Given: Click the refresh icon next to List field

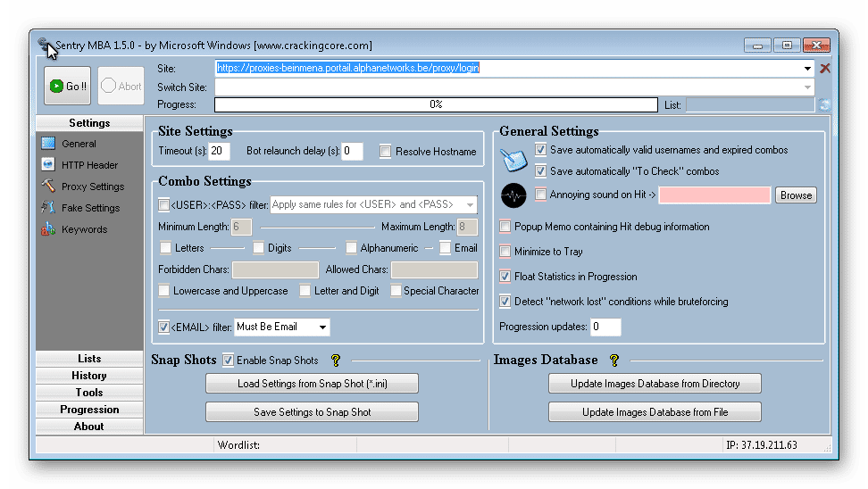Looking at the screenshot, I should pos(824,104).
